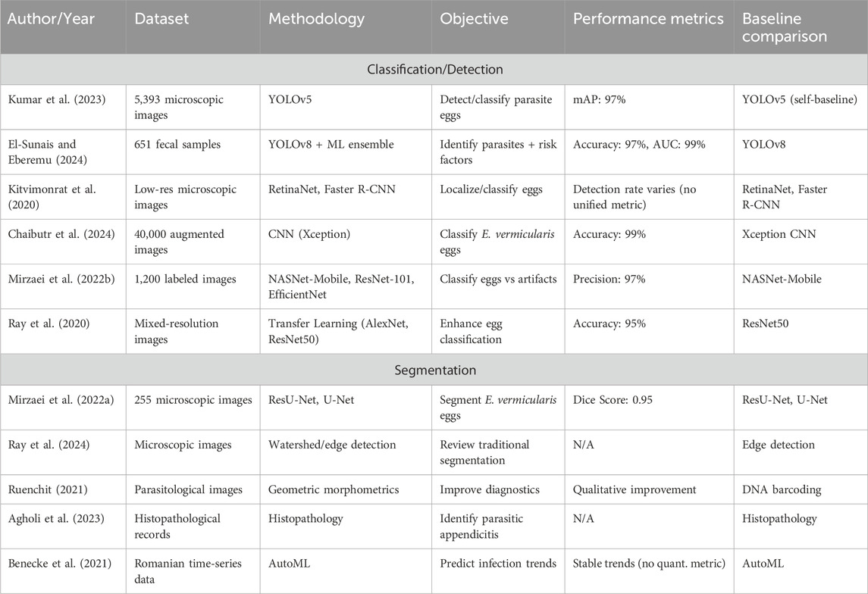This screenshot has width=868, height=594.
Task: Open the Benecke et al. (2021) reference
Action: pyautogui.click(x=55, y=563)
